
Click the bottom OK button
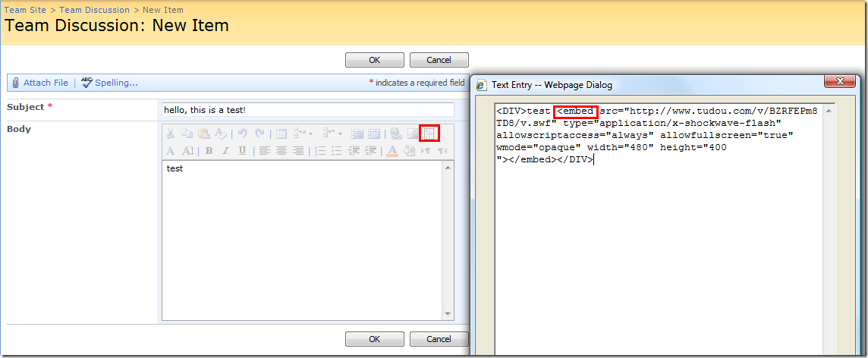pos(374,338)
